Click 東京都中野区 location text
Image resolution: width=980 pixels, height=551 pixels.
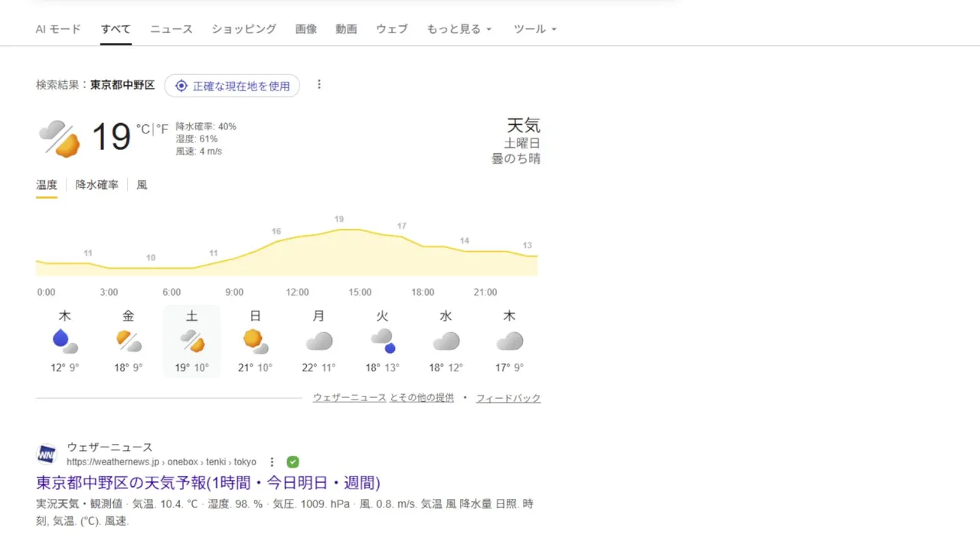pyautogui.click(x=122, y=85)
